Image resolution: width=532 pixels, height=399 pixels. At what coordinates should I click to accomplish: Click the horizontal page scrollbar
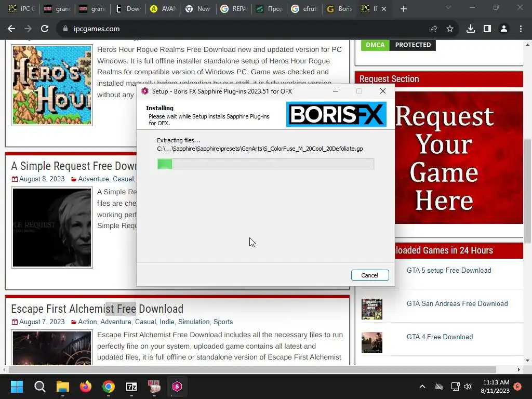pos(252,369)
